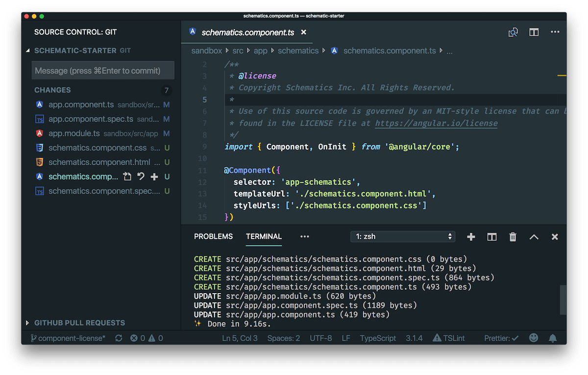Switch to the PROBLEMS tab
Screen dimensions: 588x375
pyautogui.click(x=213, y=237)
